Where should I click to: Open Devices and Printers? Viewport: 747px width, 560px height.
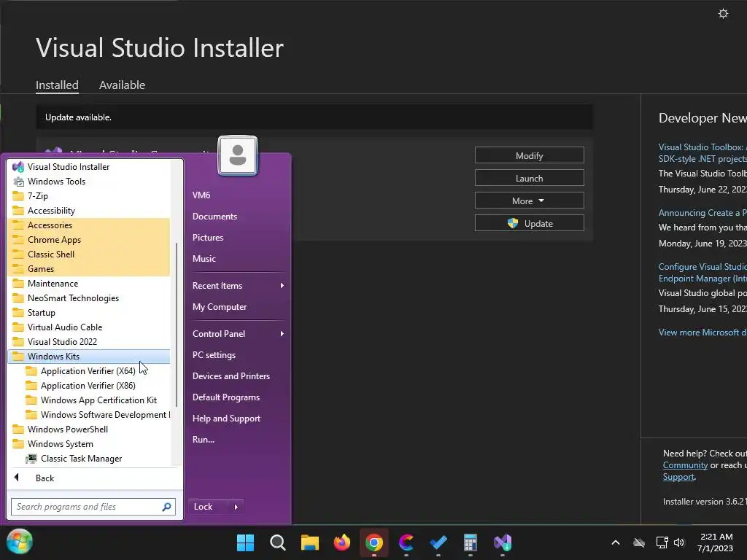[231, 376]
